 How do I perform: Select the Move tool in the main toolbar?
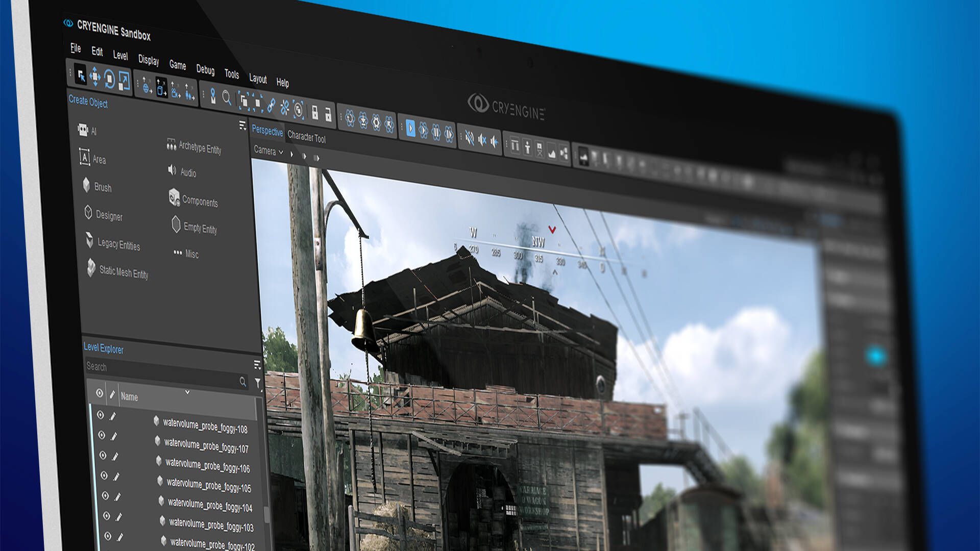pyautogui.click(x=94, y=77)
